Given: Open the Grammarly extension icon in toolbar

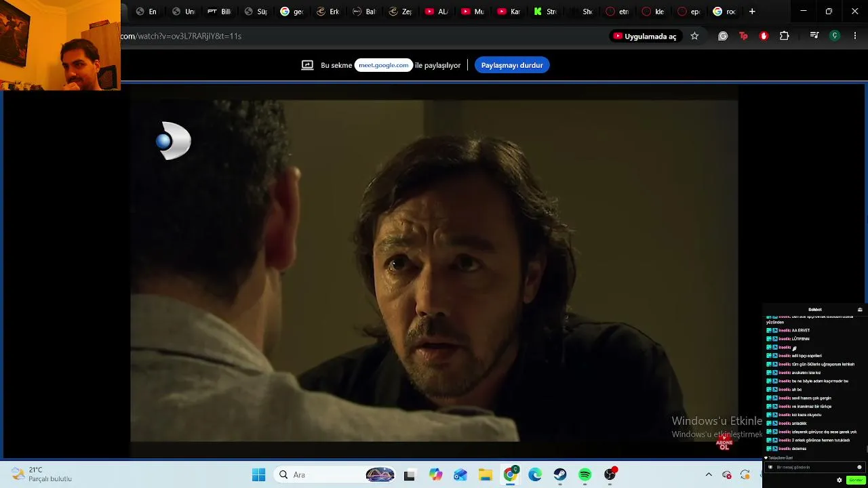Looking at the screenshot, I should click(x=723, y=36).
